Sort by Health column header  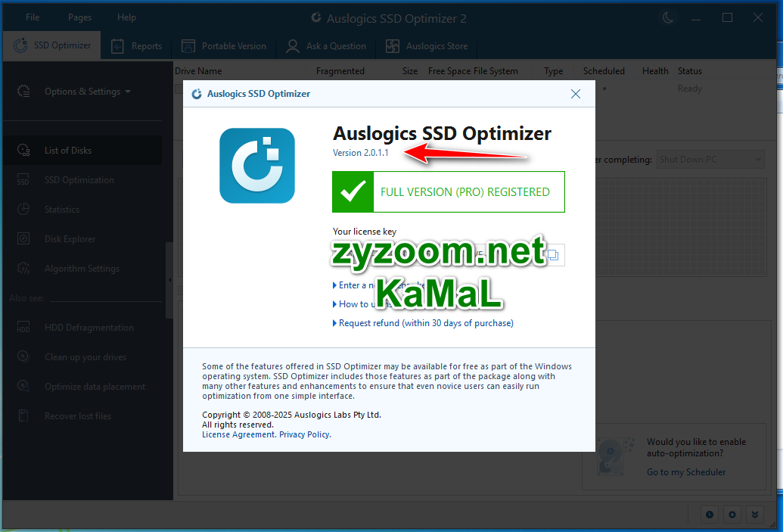click(x=655, y=71)
